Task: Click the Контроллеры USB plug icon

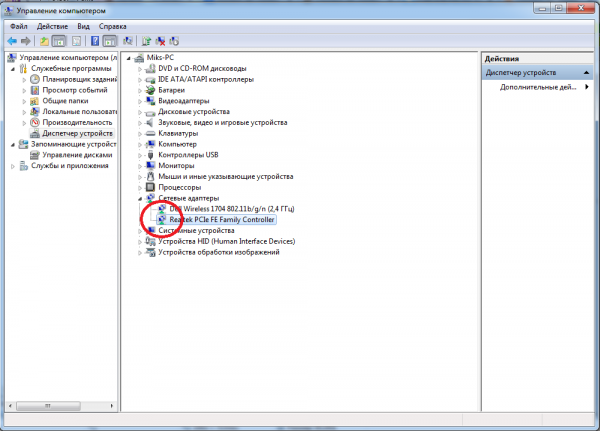Action: tap(150, 155)
